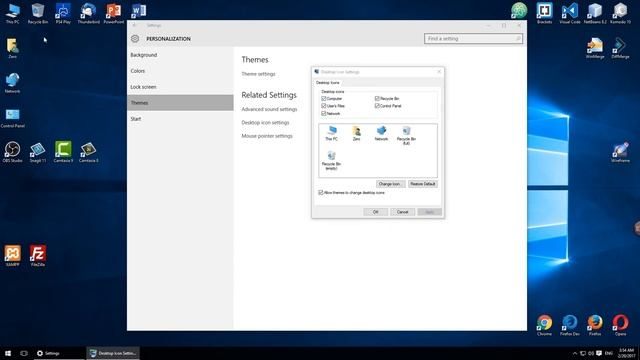Click the Brackets desktop shortcut
This screenshot has width=640, height=360.
point(544,13)
